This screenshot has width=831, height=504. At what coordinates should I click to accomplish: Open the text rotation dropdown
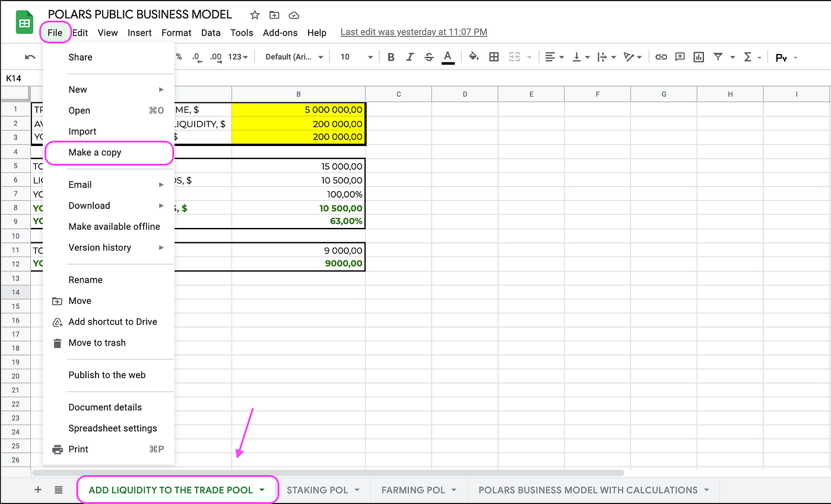[x=633, y=57]
